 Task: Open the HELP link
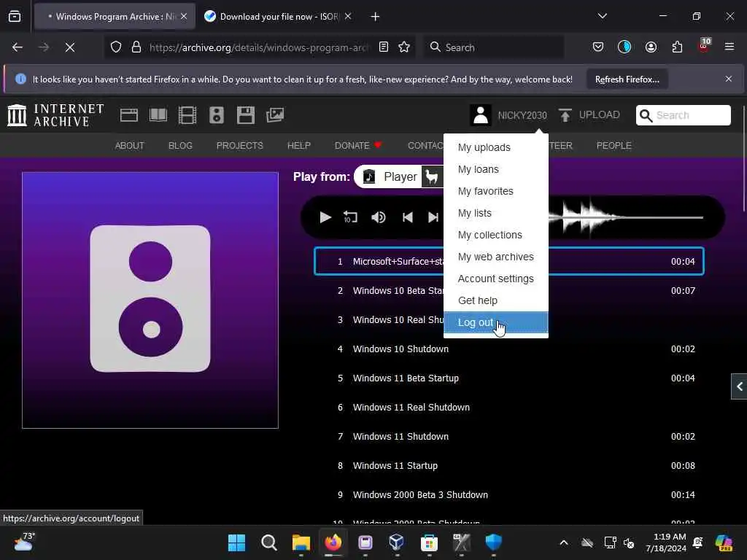298,146
